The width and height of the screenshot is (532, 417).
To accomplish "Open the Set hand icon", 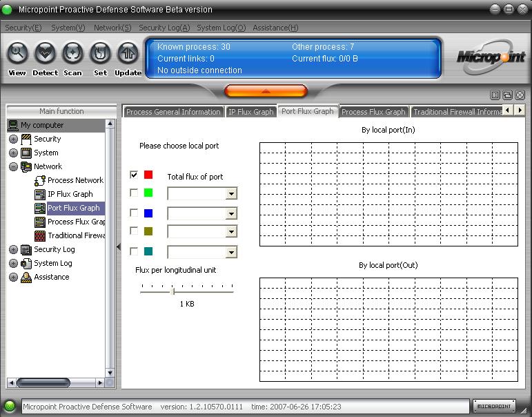I will (x=101, y=53).
